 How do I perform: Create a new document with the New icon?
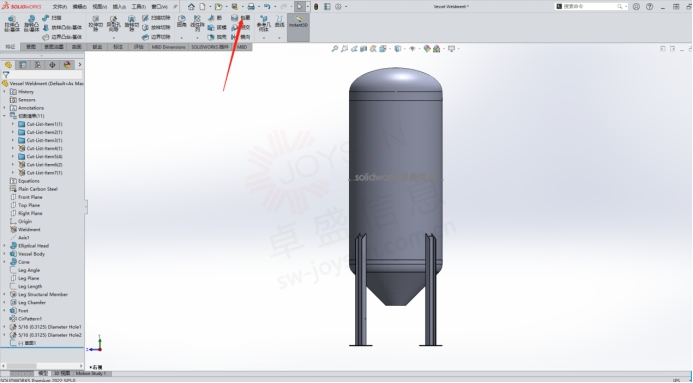pos(202,7)
